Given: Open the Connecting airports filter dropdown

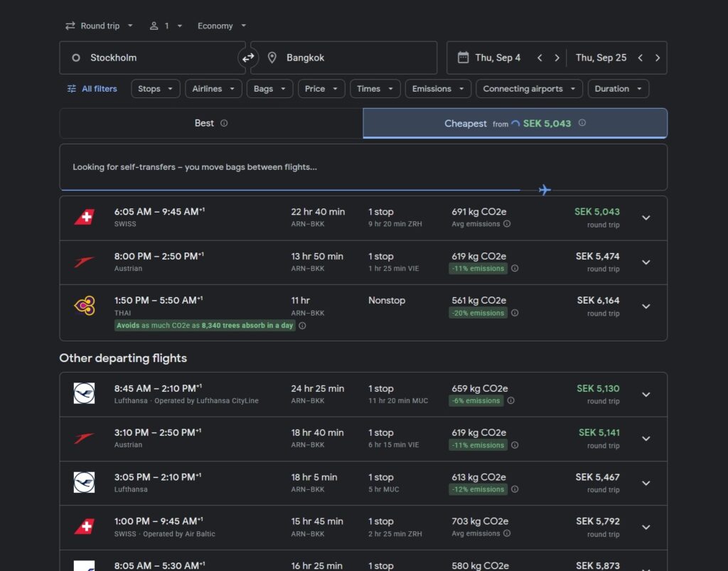Looking at the screenshot, I should click(x=529, y=89).
